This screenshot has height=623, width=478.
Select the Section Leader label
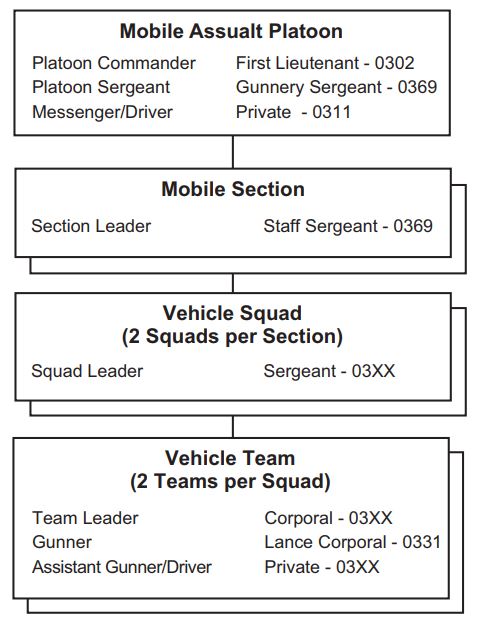coord(91,226)
